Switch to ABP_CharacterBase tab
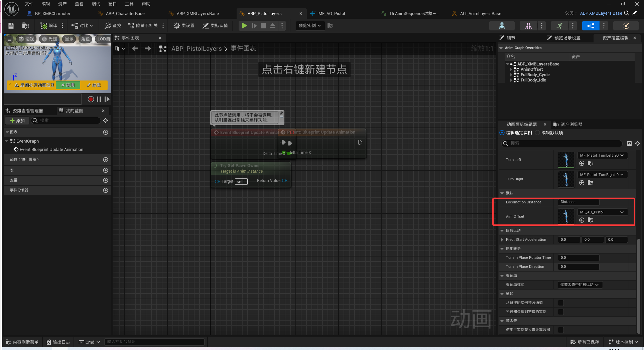Screen dimensions: 644x350 click(x=125, y=14)
